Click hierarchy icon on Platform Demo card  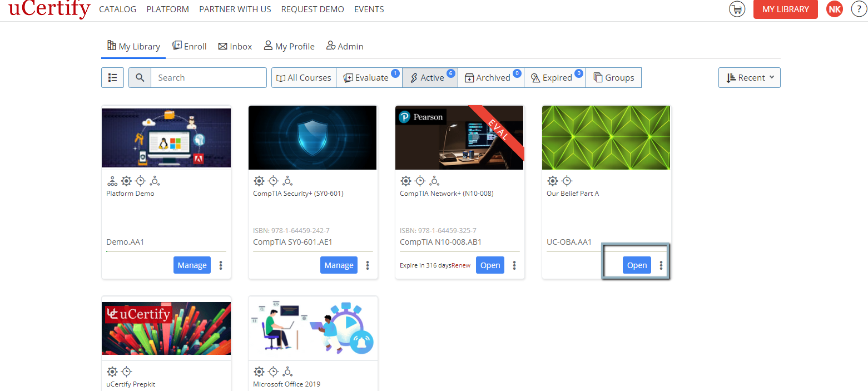click(x=112, y=181)
